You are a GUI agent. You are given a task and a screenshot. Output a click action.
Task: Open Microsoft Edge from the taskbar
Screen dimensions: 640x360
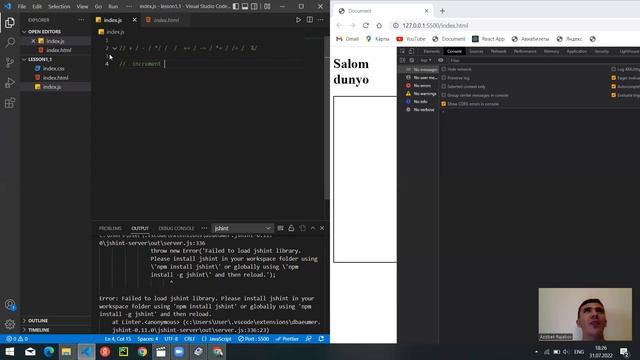49,351
